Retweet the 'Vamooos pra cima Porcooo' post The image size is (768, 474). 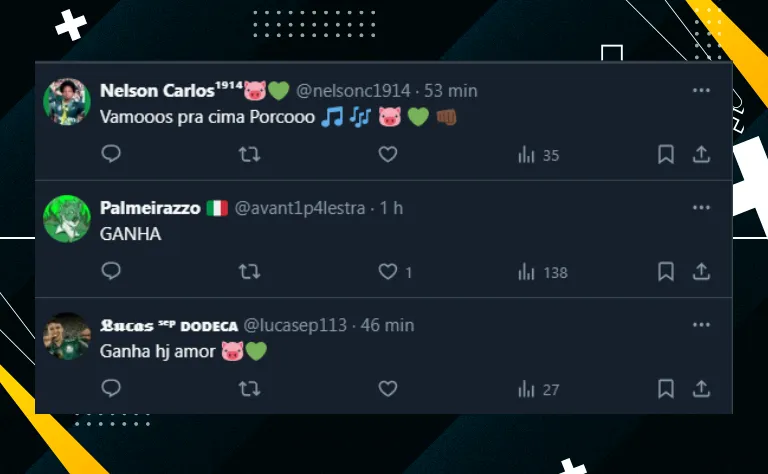(x=249, y=155)
